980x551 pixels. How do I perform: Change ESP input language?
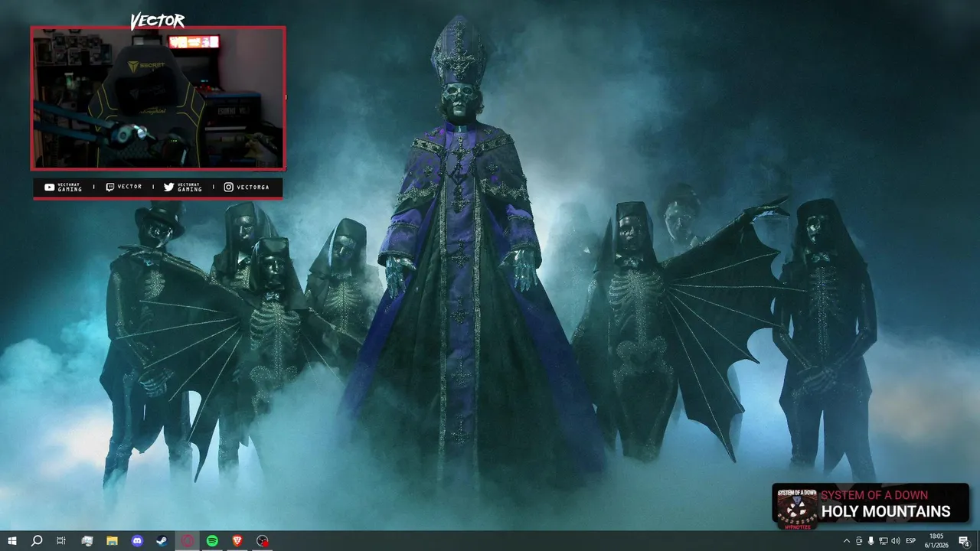tap(911, 541)
